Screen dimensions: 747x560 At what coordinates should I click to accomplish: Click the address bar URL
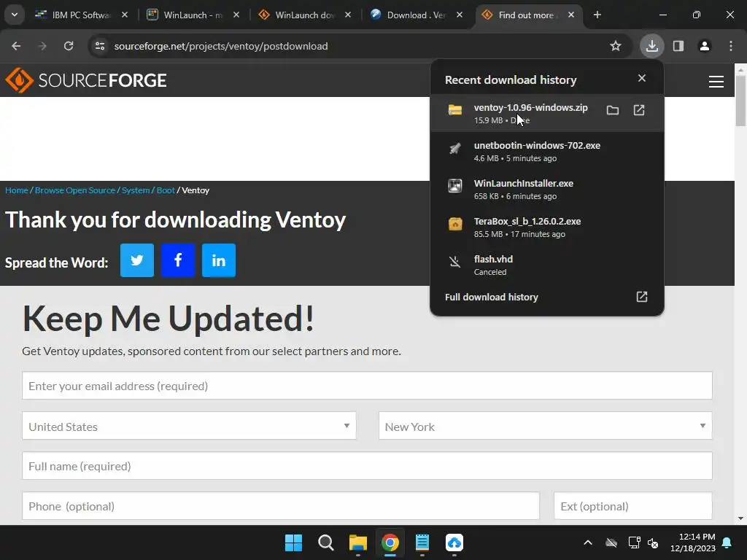coord(221,46)
